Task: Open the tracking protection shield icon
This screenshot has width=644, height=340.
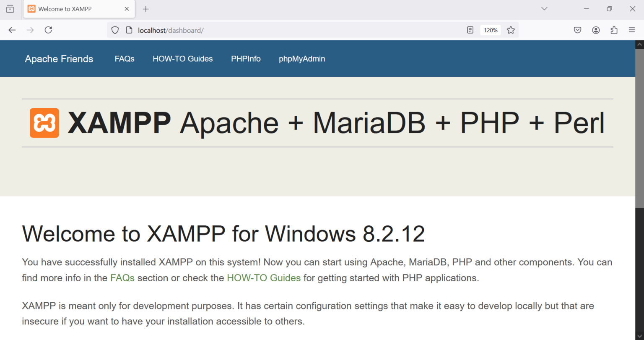Action: [x=115, y=30]
